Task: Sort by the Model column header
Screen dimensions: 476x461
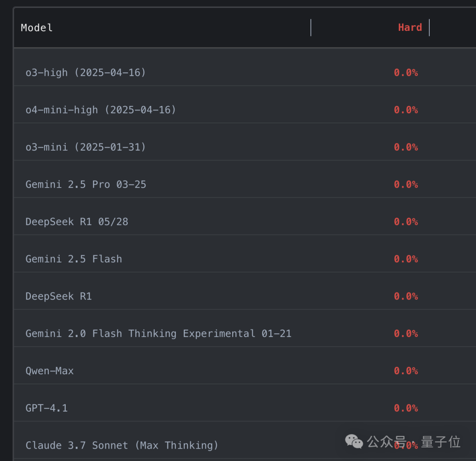Action: click(37, 28)
